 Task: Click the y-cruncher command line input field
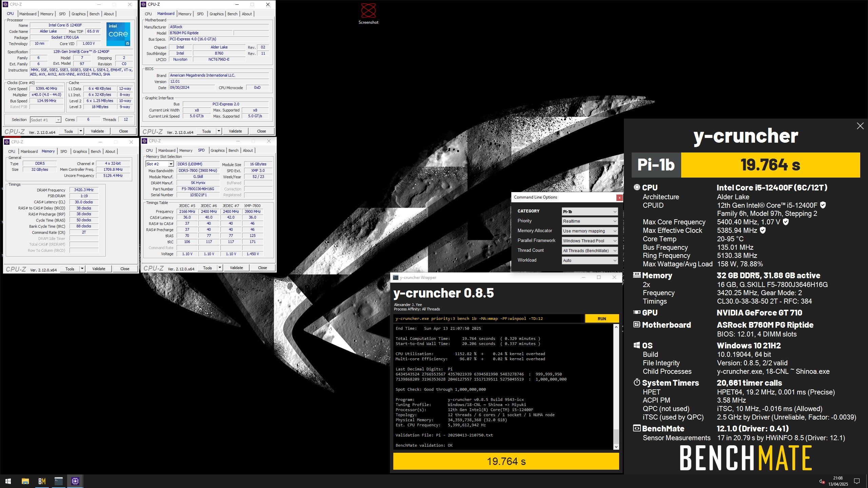click(x=489, y=319)
